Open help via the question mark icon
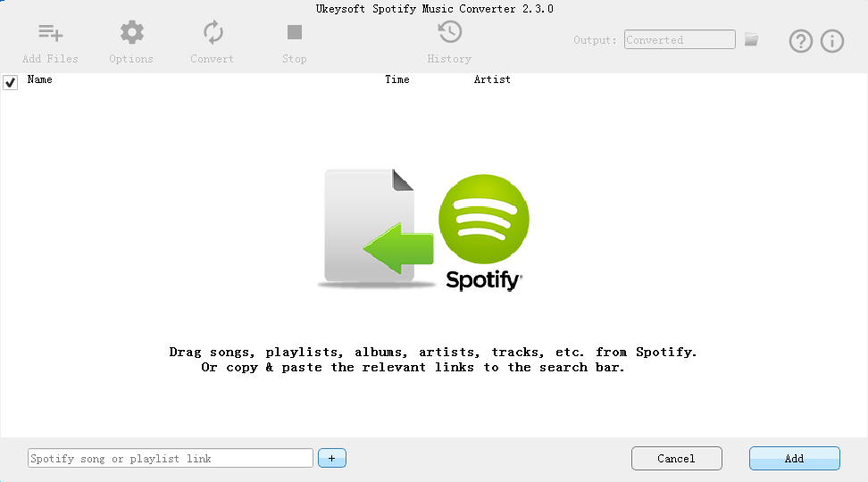 (800, 41)
